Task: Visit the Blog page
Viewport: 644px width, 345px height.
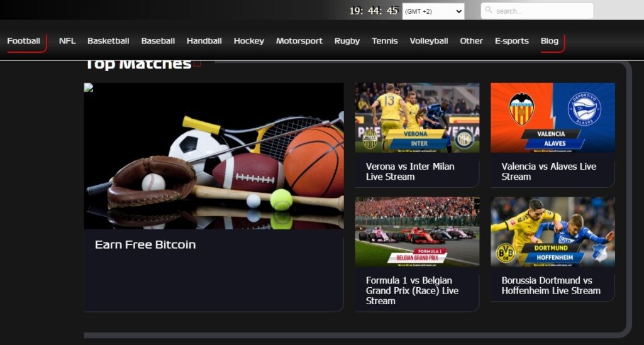Action: [550, 41]
